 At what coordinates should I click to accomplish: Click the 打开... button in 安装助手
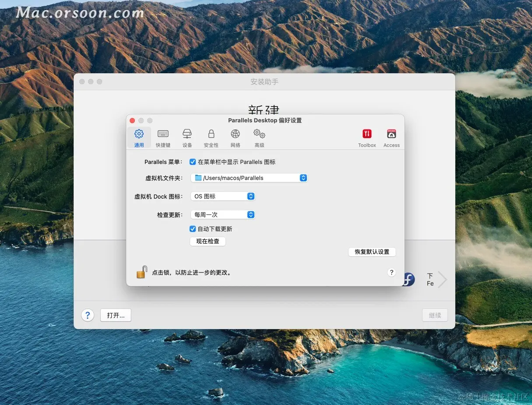point(116,315)
